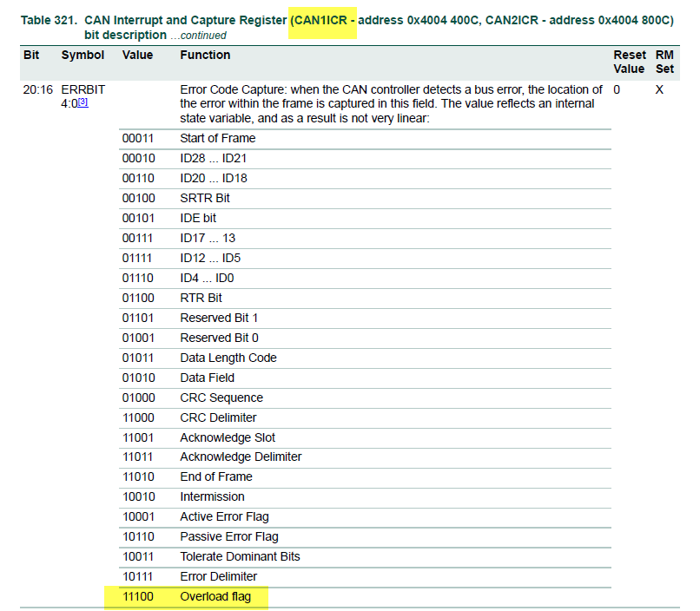Screen dimensions: 700x611
Task: Select the value 10011 cell
Action: pyautogui.click(x=138, y=557)
